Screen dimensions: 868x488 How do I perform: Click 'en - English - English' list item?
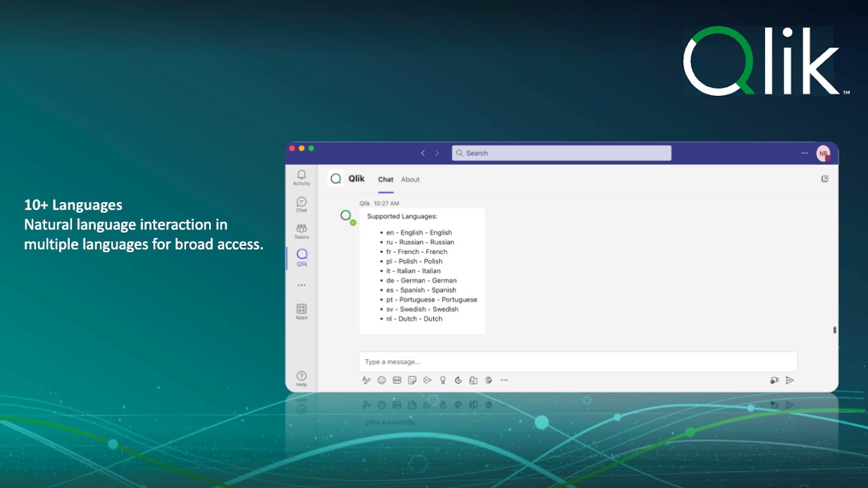[x=419, y=233]
